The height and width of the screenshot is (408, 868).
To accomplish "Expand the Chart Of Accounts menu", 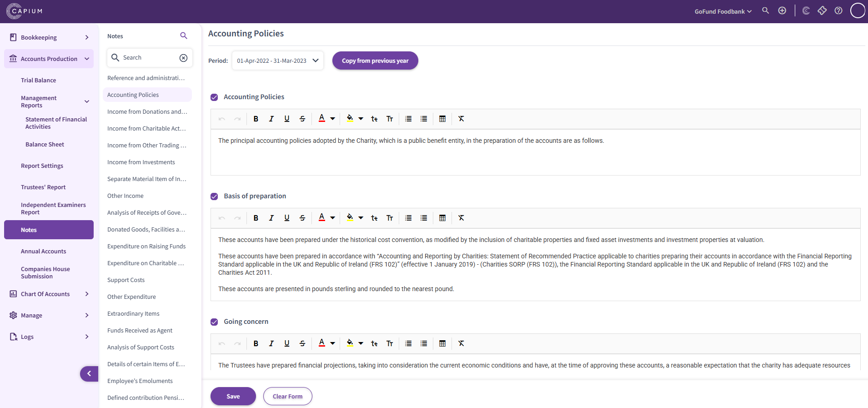I will click(49, 294).
